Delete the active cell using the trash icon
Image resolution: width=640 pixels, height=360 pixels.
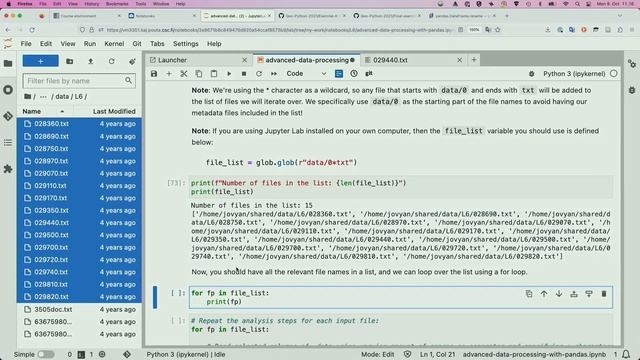coord(604,294)
